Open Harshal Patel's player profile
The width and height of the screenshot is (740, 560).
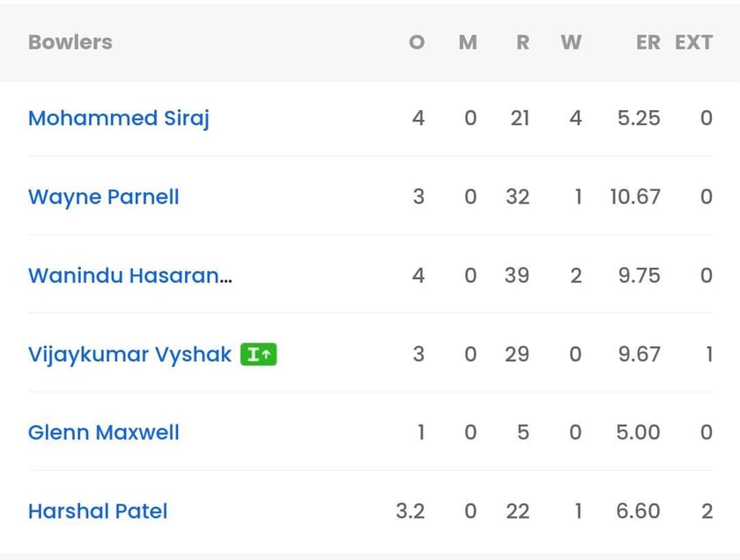click(x=97, y=512)
